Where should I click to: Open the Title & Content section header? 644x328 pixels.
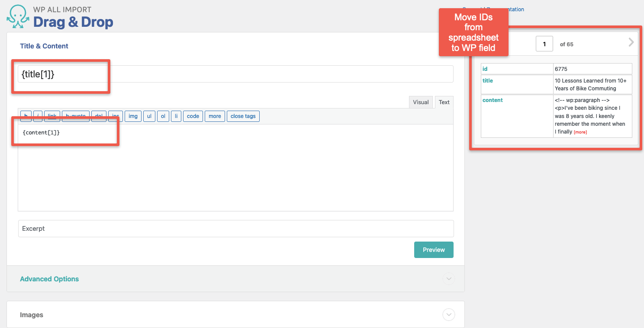(44, 46)
